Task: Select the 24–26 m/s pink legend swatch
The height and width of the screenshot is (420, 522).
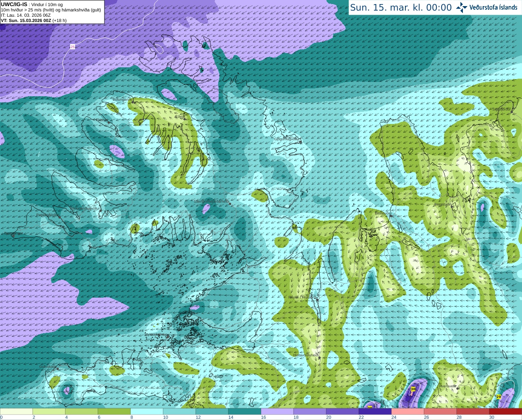Action: (x=408, y=411)
